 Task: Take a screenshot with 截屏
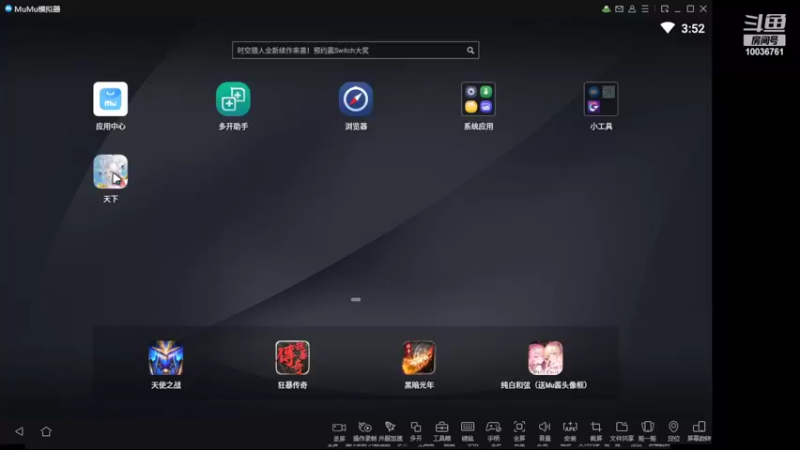pos(596,431)
